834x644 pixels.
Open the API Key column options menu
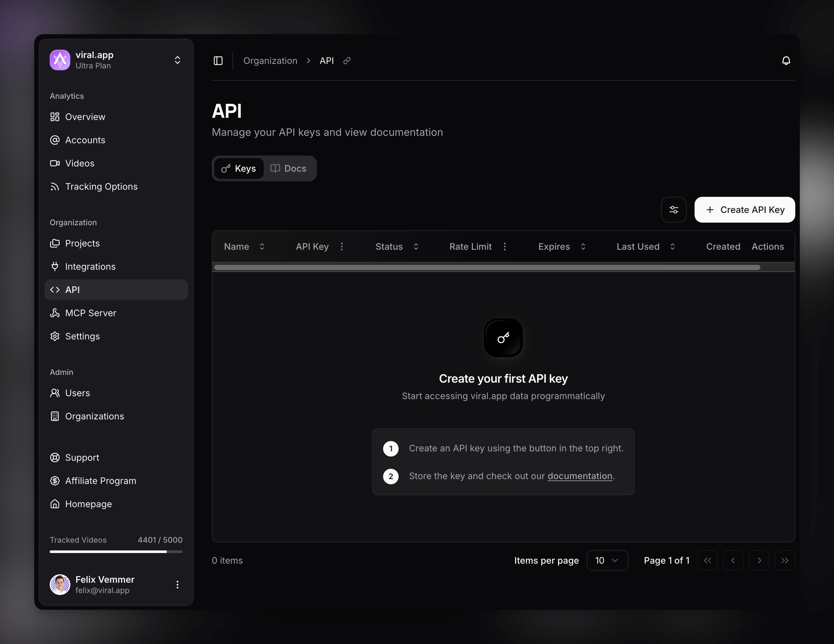[342, 247]
